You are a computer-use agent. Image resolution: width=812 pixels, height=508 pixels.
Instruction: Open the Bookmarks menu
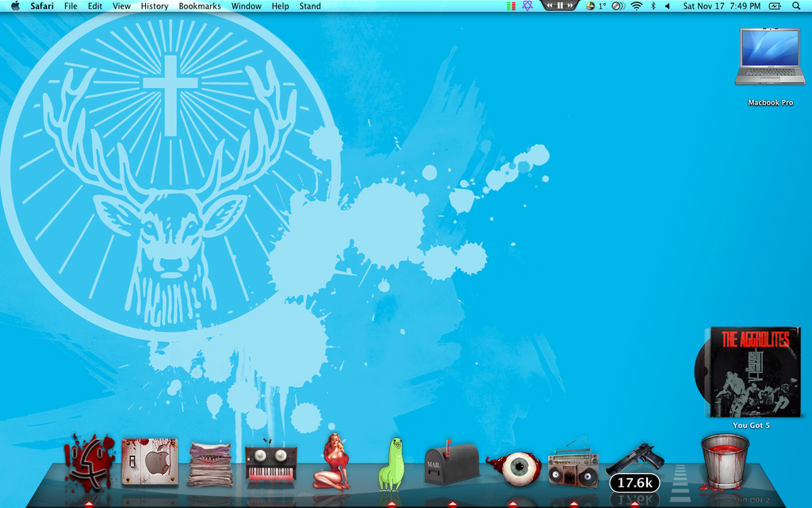click(x=200, y=6)
